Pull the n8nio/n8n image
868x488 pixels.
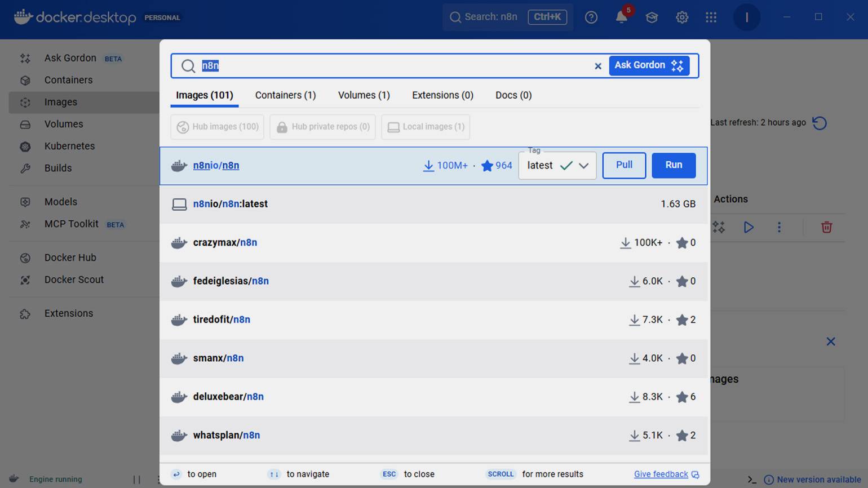point(624,165)
